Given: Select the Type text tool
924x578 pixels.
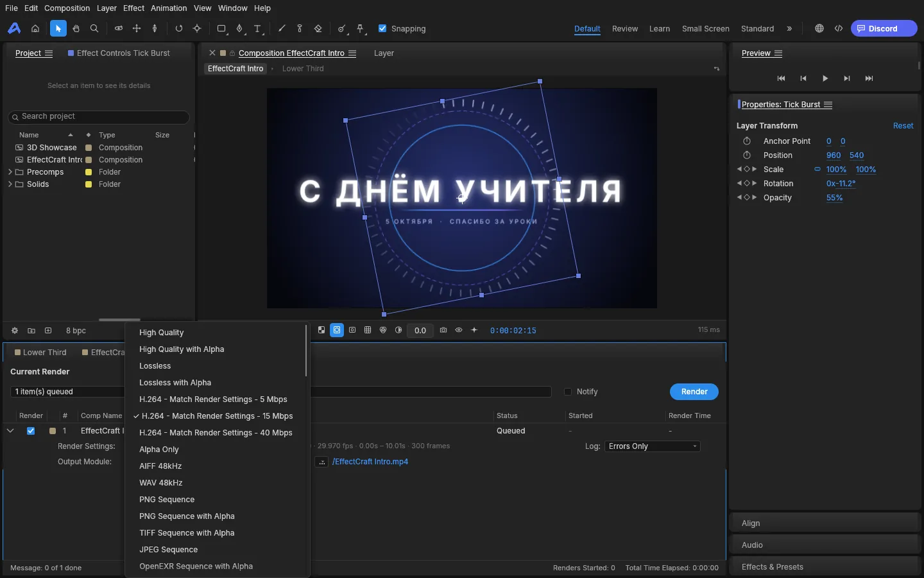Looking at the screenshot, I should [257, 29].
